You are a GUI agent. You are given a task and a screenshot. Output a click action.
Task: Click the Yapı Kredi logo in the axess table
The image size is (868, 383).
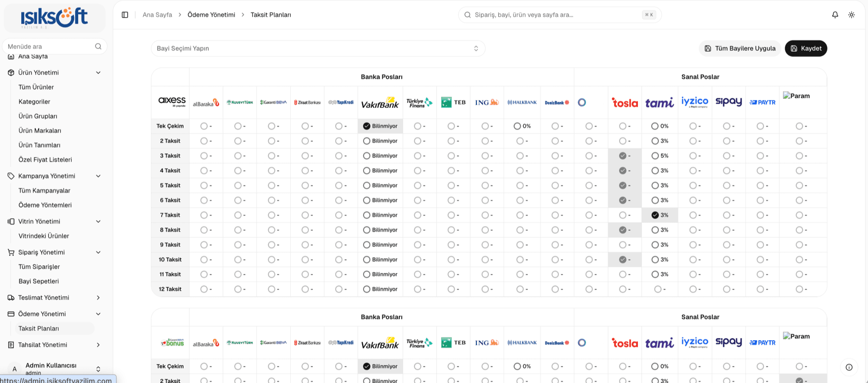[x=341, y=102]
